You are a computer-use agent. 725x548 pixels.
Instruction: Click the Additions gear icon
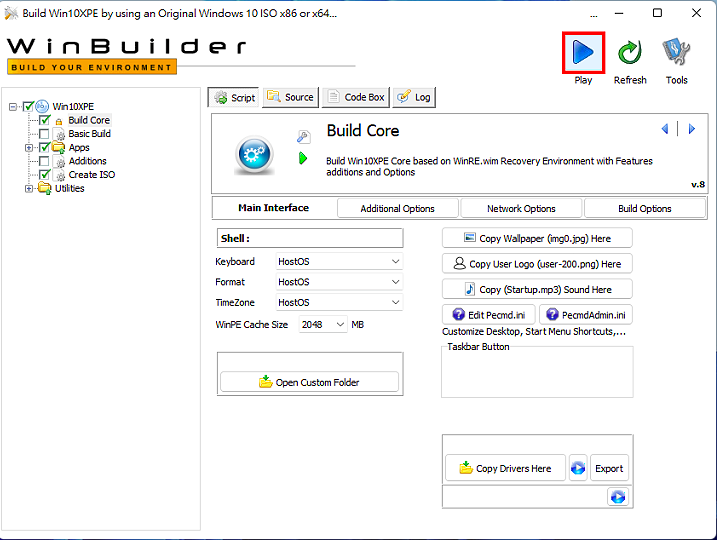(60, 161)
